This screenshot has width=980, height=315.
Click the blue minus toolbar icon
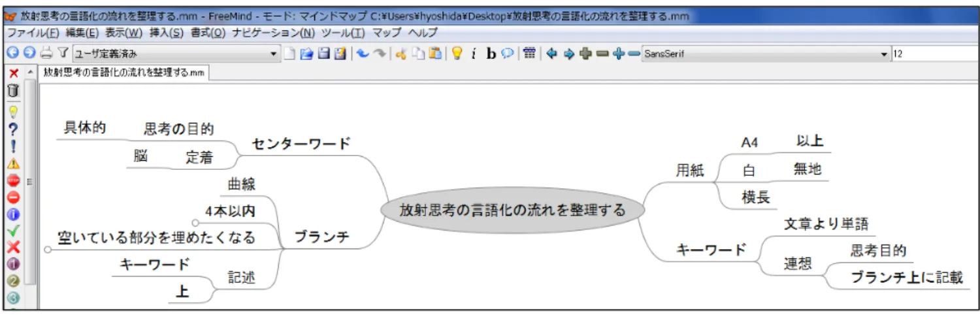coord(634,54)
